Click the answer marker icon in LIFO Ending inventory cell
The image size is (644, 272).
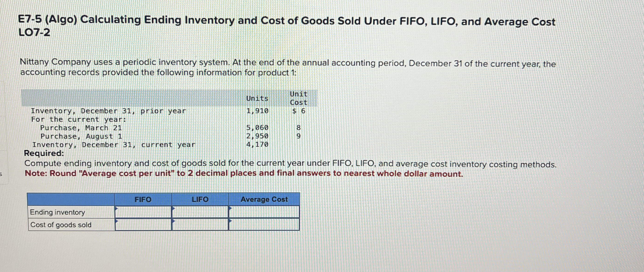coord(174,209)
